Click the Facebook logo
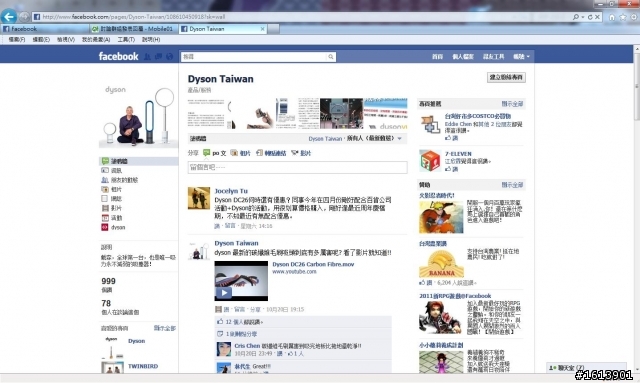Screen dimensions: 640x383 click(x=118, y=56)
